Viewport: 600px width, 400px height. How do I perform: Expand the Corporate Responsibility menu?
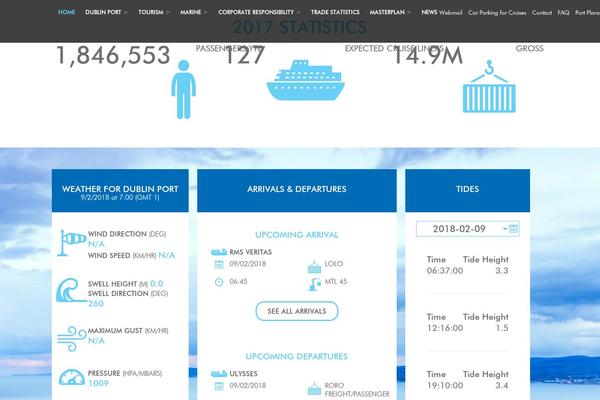(x=259, y=12)
